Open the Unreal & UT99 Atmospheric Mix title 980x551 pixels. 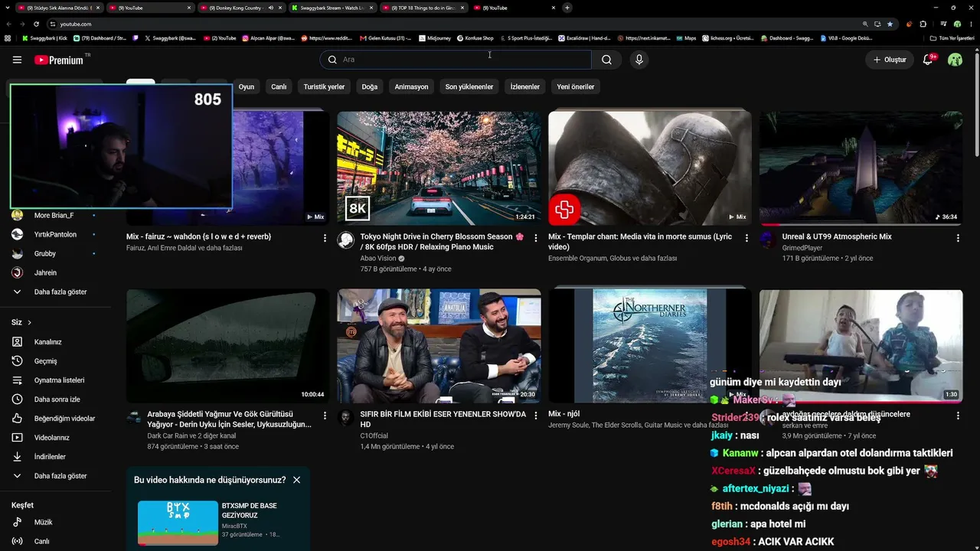[837, 236]
